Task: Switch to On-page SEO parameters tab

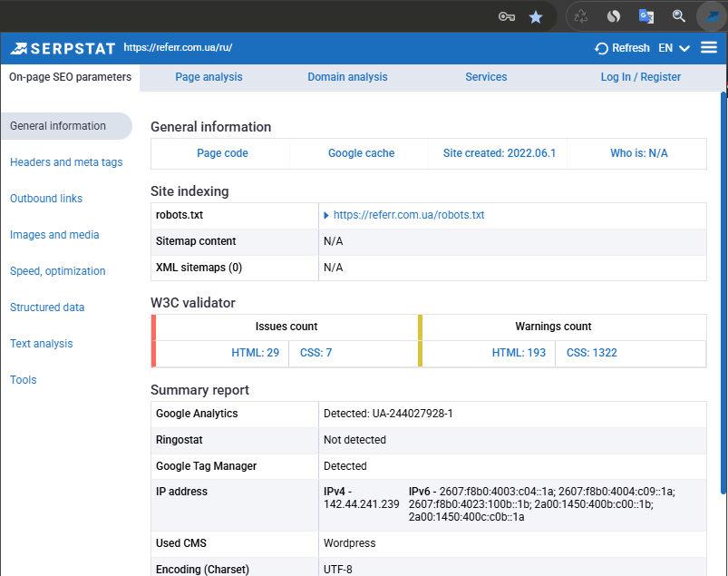Action: coord(70,77)
